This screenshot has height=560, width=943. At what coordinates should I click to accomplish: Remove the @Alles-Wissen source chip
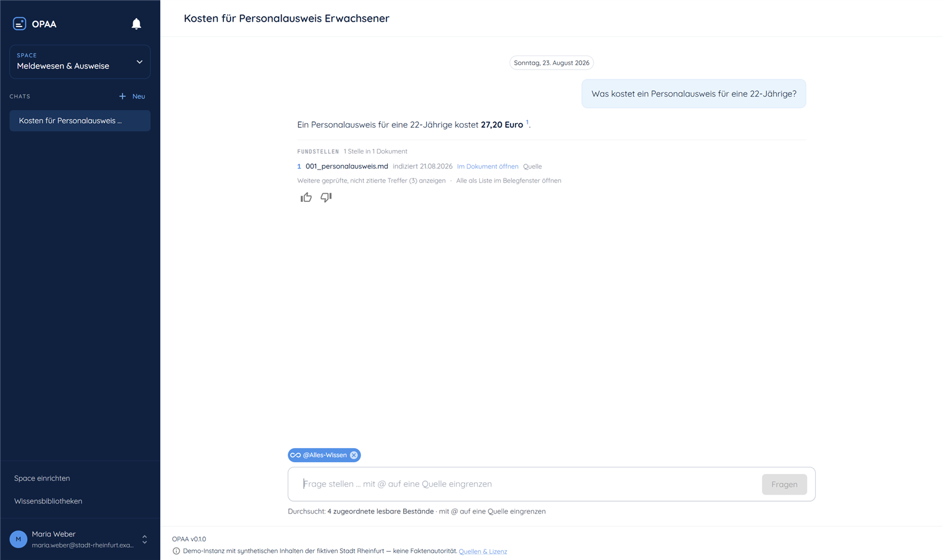354,455
